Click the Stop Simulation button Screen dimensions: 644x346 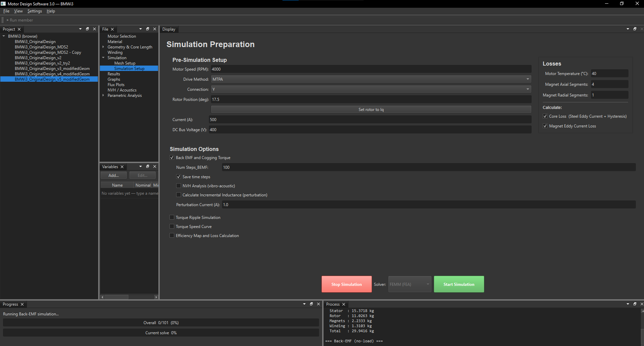pos(346,284)
